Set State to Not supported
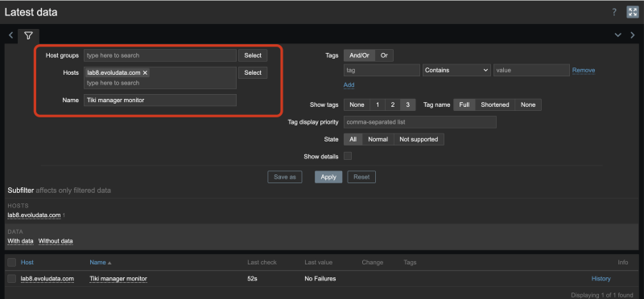Viewport: 644px width, 299px height. click(x=419, y=139)
